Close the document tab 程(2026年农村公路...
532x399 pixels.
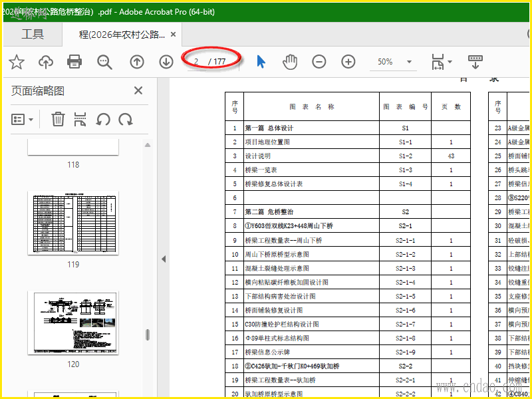pyautogui.click(x=173, y=35)
